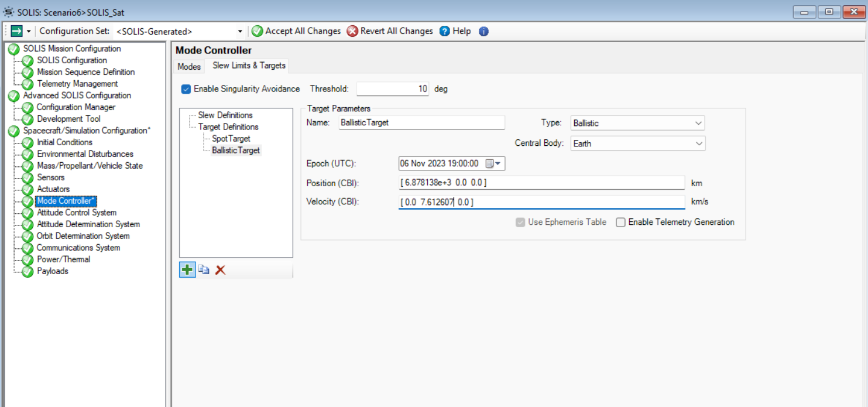Click inside the Threshold value field
868x407 pixels.
pyautogui.click(x=392, y=88)
